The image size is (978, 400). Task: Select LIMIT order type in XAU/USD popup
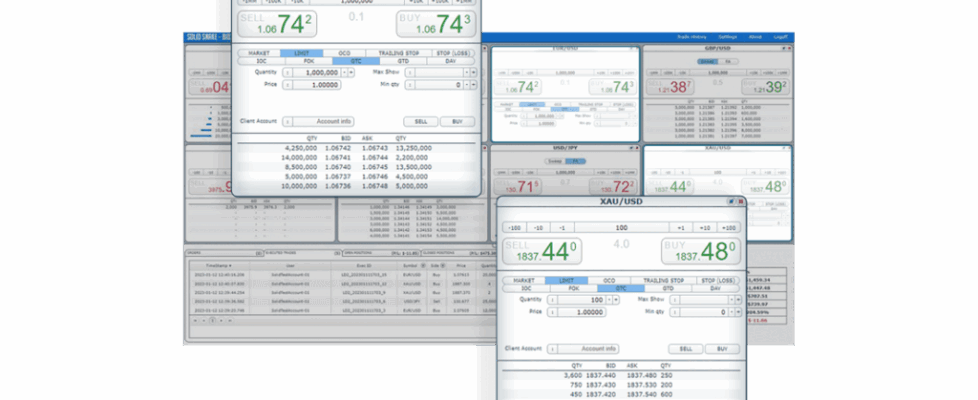pyautogui.click(x=566, y=281)
